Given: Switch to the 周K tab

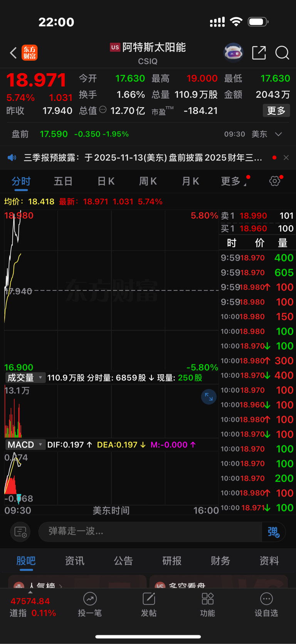Looking at the screenshot, I should [148, 181].
